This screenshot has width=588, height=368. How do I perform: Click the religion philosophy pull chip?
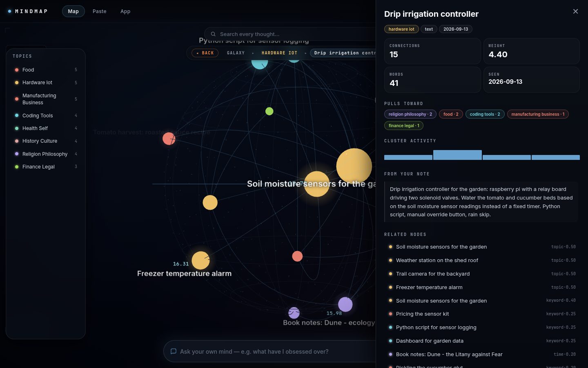tap(410, 114)
